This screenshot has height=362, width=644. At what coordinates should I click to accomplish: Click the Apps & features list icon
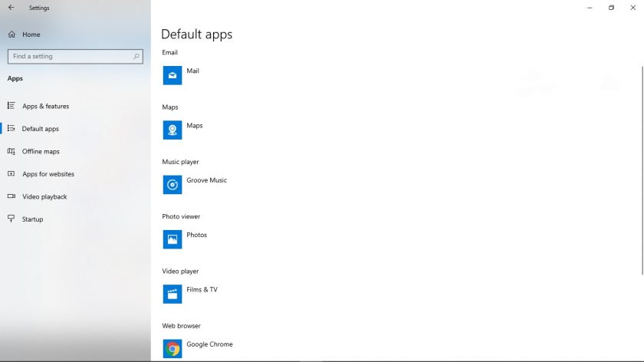11,106
